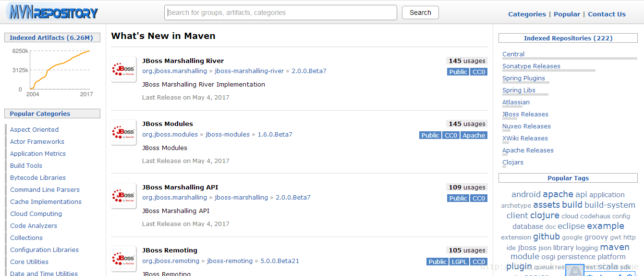Screen dimensions: 644x276
Task: Open the JBoss Marshalling River title link
Action: pyautogui.click(x=183, y=61)
